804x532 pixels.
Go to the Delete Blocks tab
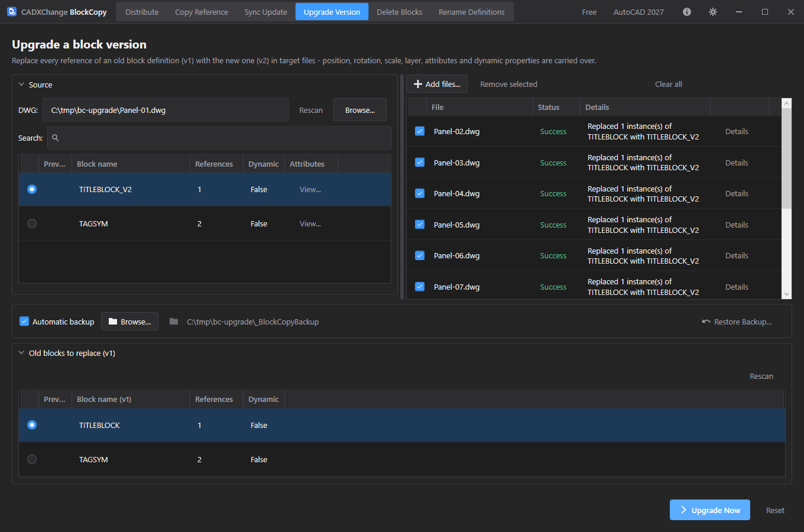tap(400, 12)
